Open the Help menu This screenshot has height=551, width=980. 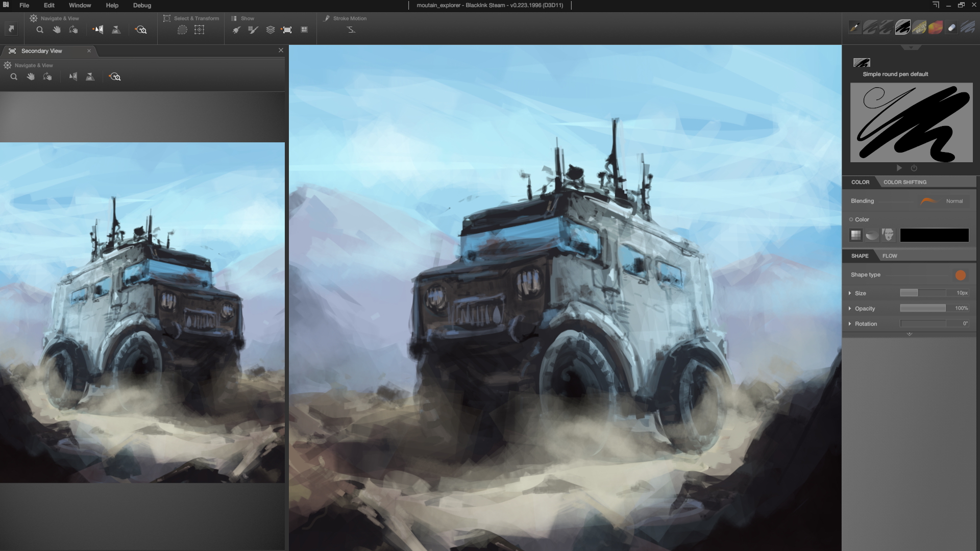coord(112,5)
